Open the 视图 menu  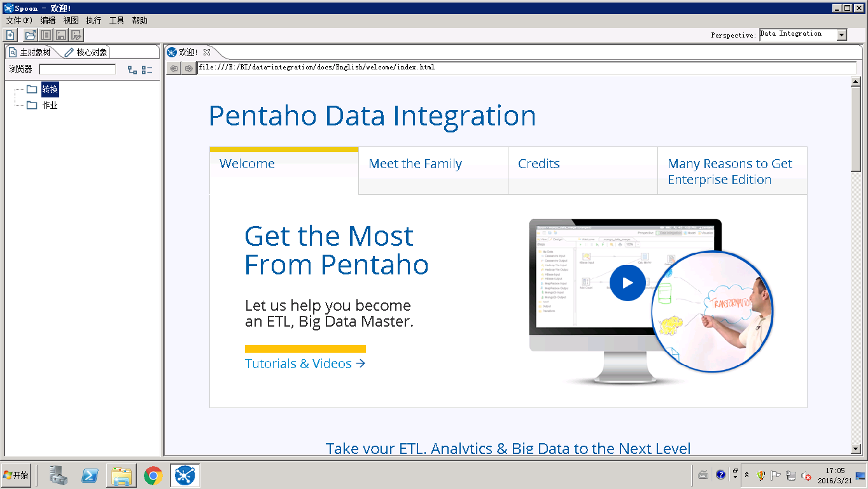(x=71, y=20)
